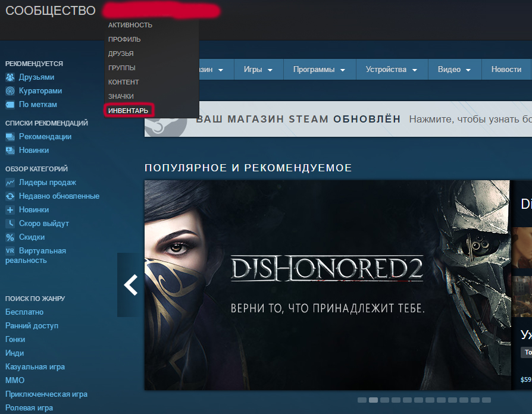The height and width of the screenshot is (414, 532).
Task: Expand the Устройства dropdown tab
Action: click(392, 70)
